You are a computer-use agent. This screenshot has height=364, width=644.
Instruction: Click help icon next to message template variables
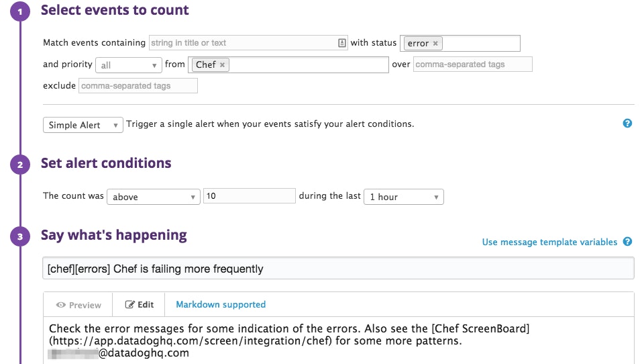point(627,242)
